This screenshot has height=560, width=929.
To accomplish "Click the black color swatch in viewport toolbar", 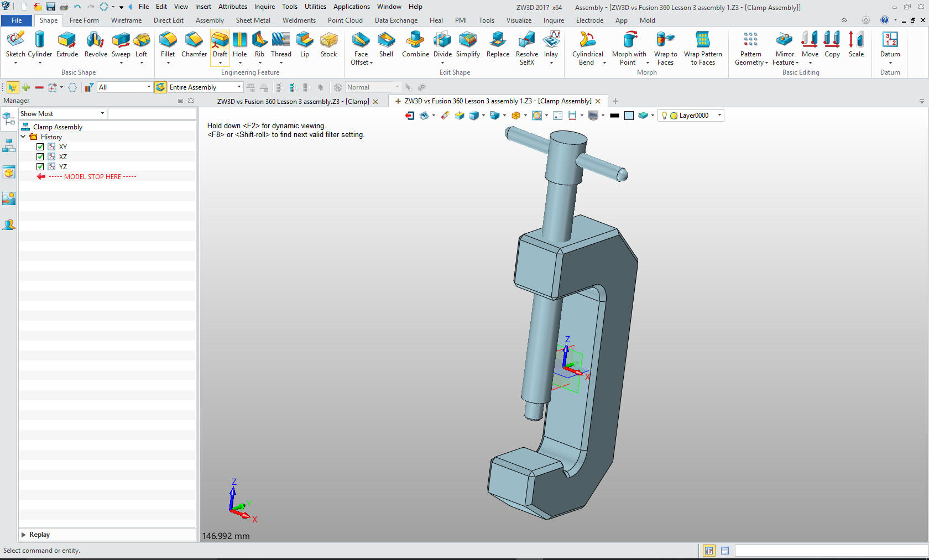I will point(614,116).
